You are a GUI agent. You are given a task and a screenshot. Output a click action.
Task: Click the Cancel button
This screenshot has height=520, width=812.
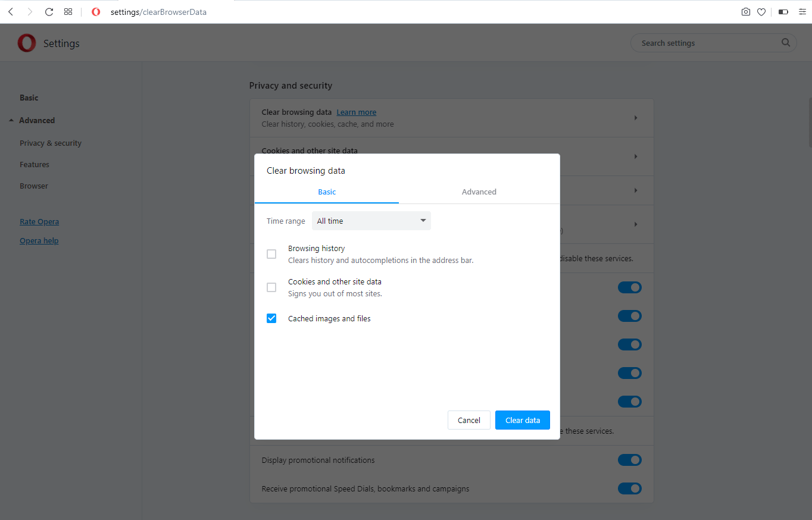(469, 420)
